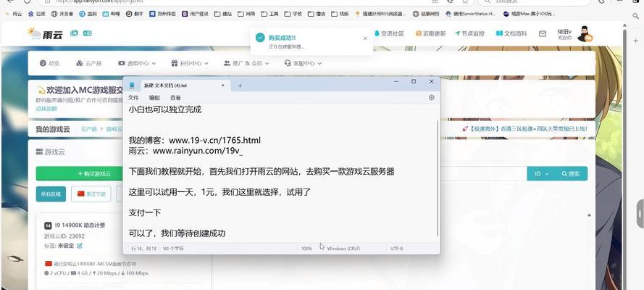Open the 查看 menu in Notepad
The image size is (644, 290).
pyautogui.click(x=175, y=98)
